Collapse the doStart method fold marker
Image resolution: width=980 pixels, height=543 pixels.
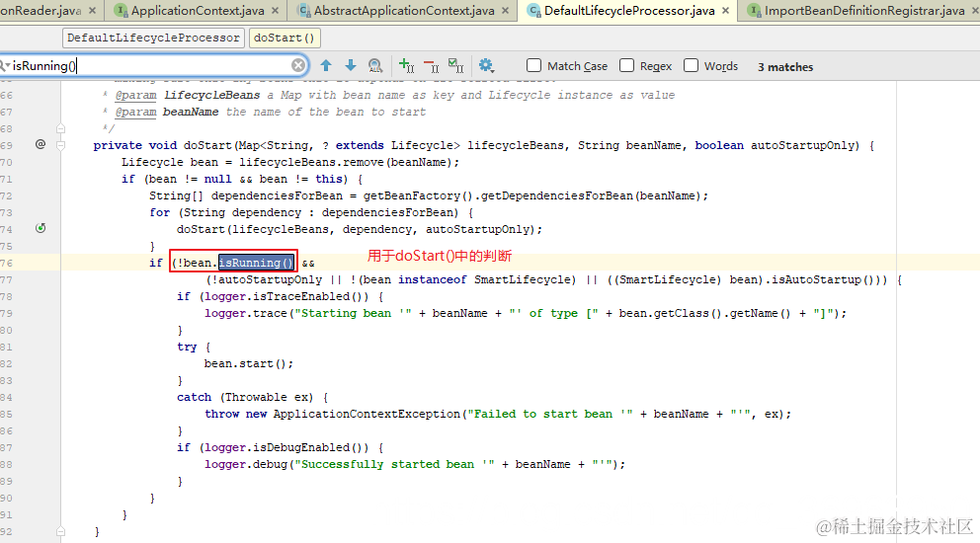(x=60, y=145)
